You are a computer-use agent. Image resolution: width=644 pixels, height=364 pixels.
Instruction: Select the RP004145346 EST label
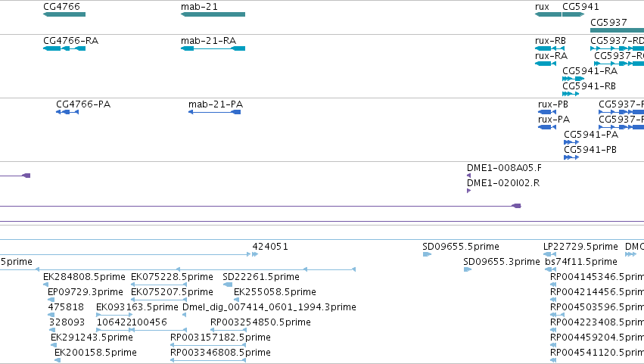point(597,277)
